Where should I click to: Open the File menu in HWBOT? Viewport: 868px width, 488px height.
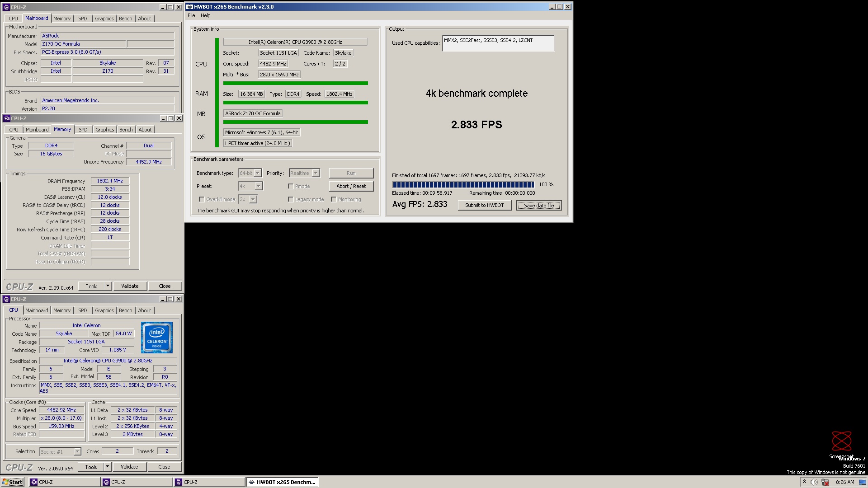click(191, 15)
